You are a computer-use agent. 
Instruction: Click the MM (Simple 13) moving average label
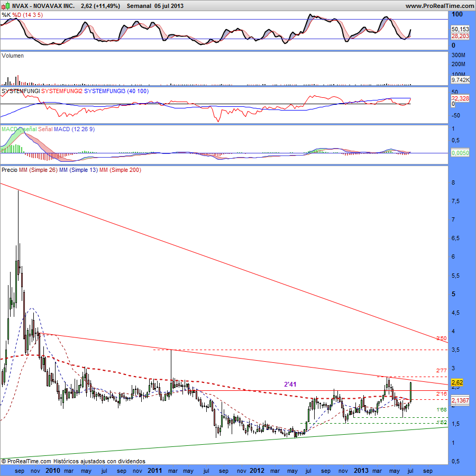tap(79, 170)
